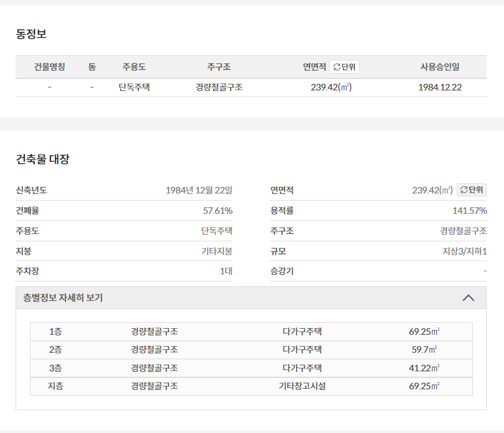The image size is (504, 433).
Task: Click the 사용승인일 column header
Action: coord(440,67)
